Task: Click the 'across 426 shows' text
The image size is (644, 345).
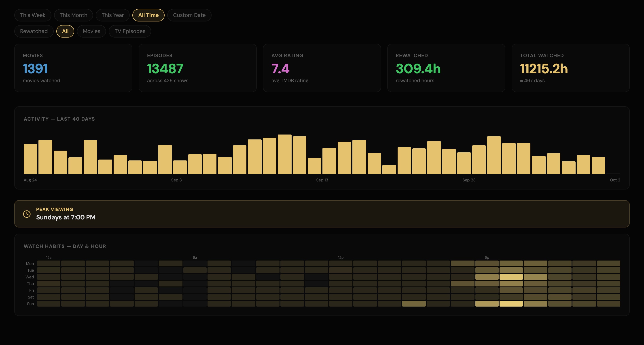Action: [168, 81]
